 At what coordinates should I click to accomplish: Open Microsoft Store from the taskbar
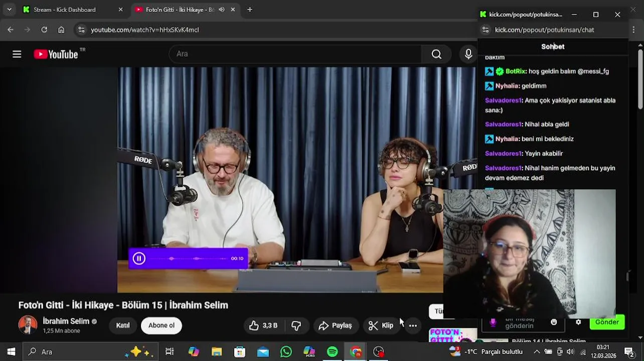[240, 351]
